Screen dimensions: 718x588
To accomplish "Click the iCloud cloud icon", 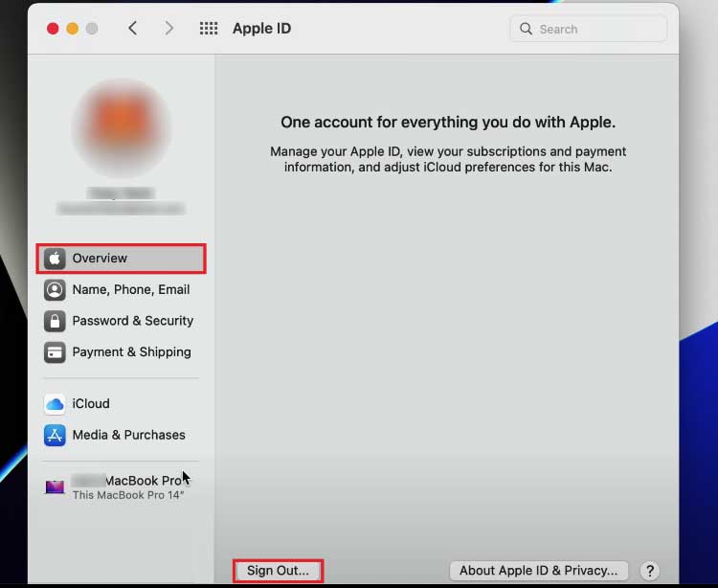I will [x=55, y=404].
